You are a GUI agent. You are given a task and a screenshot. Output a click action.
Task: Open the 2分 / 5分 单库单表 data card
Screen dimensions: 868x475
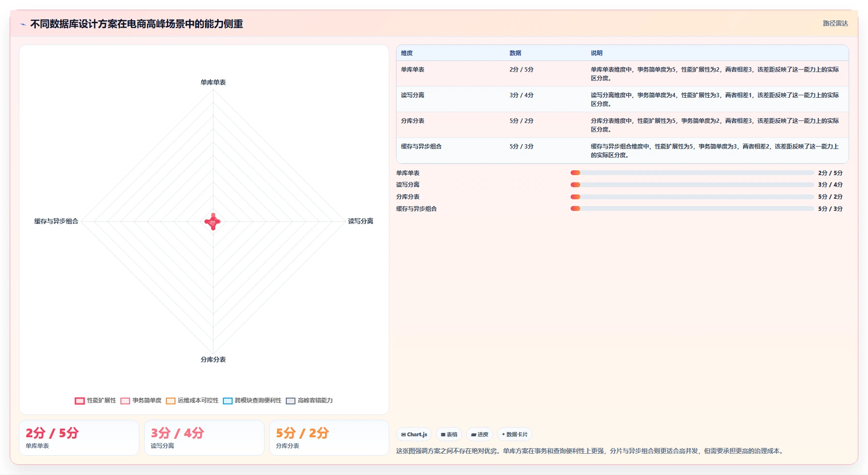click(x=79, y=438)
